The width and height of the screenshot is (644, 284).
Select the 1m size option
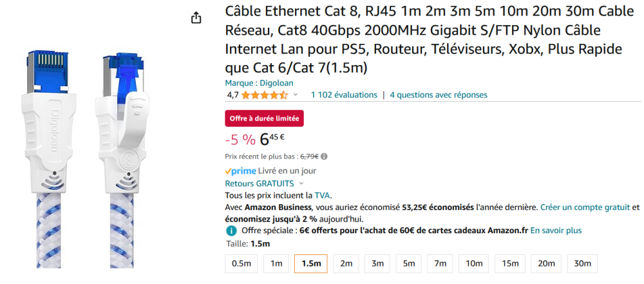point(276,263)
